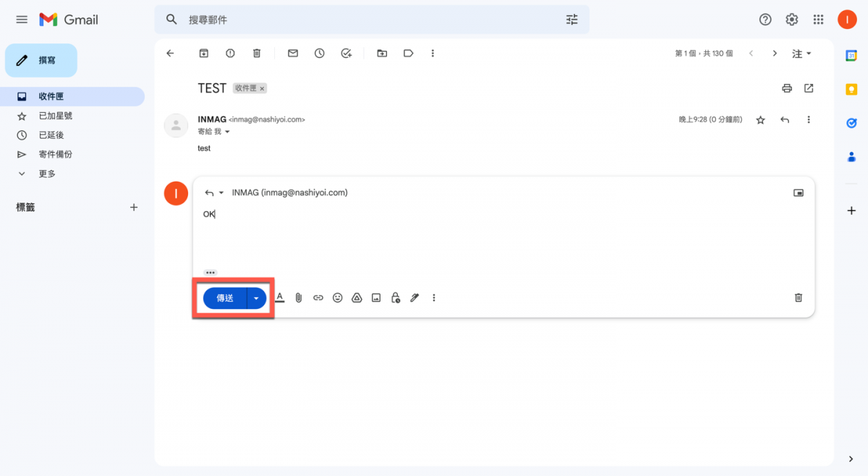Open search options filter icon
The width and height of the screenshot is (868, 476).
pos(572,20)
